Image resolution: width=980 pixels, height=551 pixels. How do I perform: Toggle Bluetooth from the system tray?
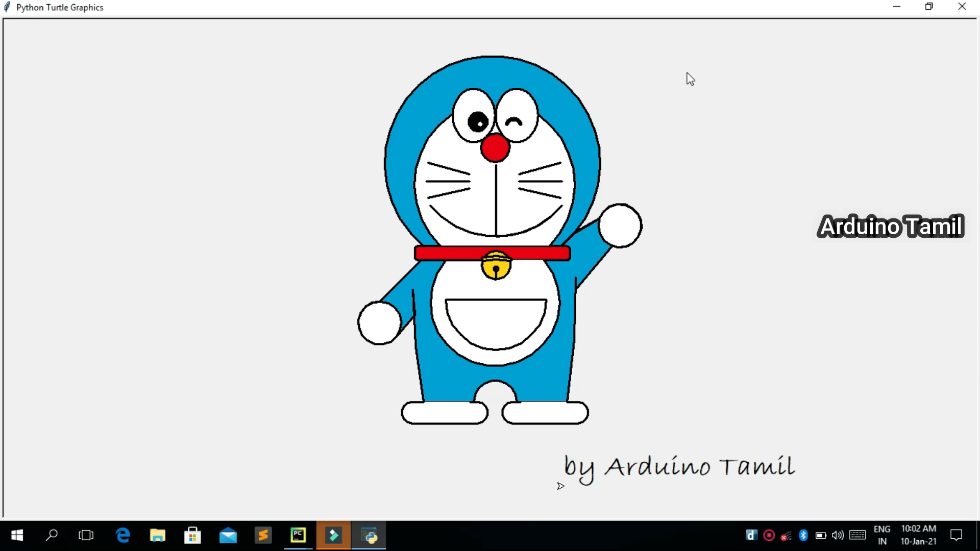click(803, 535)
